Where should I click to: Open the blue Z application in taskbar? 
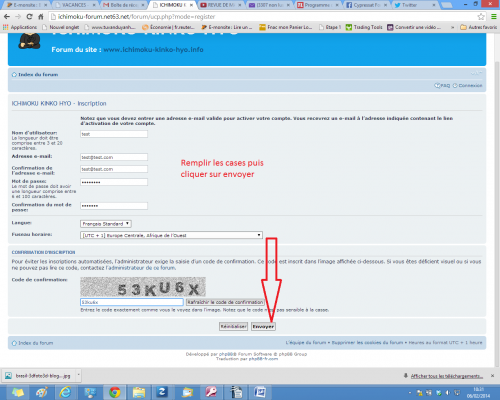[x=162, y=392]
